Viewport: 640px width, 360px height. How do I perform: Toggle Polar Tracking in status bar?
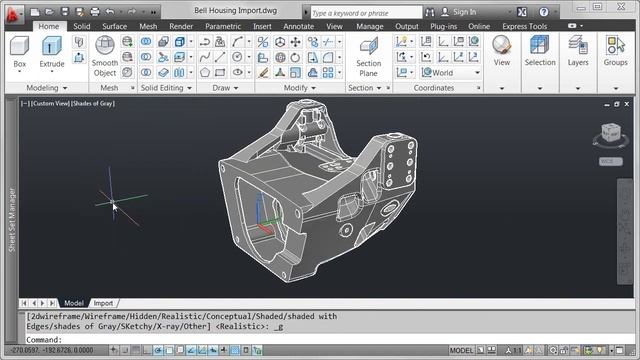click(158, 350)
